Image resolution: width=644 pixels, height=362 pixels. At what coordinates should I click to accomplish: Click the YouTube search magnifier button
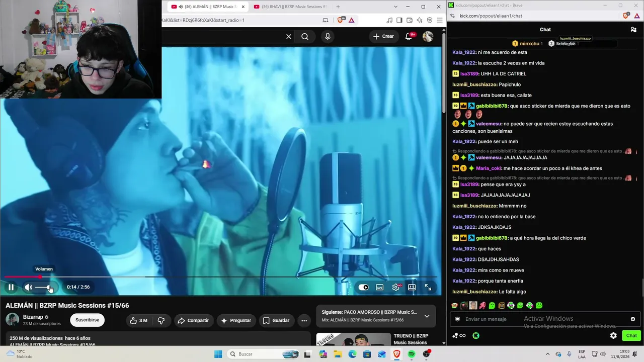tap(305, 36)
